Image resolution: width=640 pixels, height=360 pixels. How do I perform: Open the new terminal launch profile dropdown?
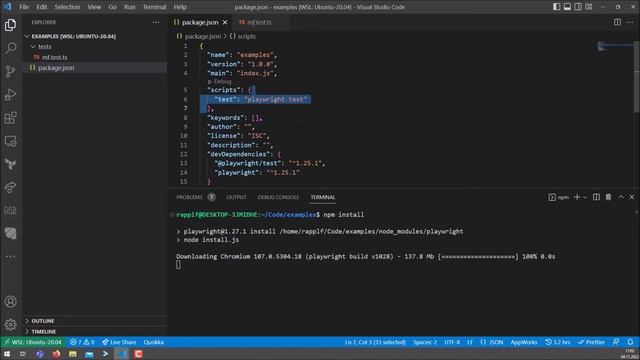(585, 198)
